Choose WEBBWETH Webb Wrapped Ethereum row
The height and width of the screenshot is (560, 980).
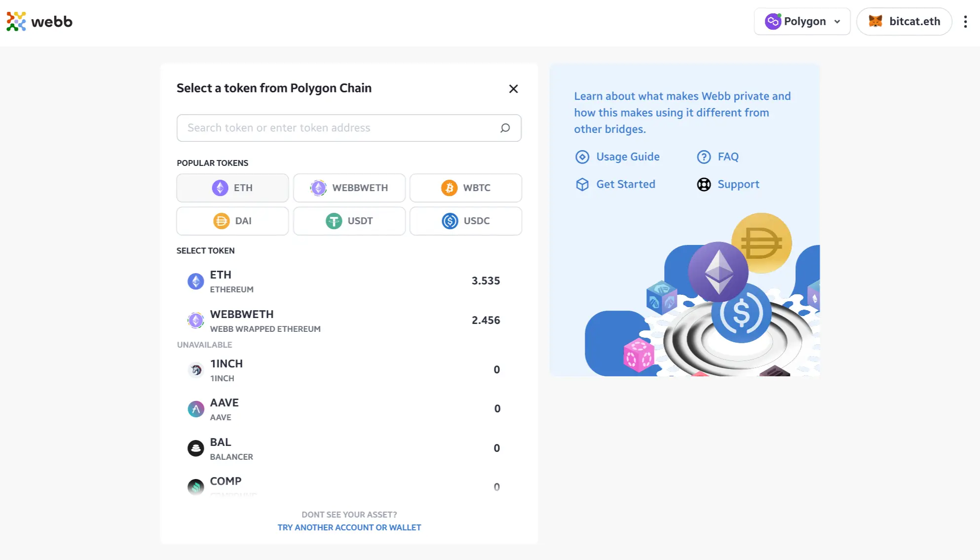pyautogui.click(x=349, y=320)
